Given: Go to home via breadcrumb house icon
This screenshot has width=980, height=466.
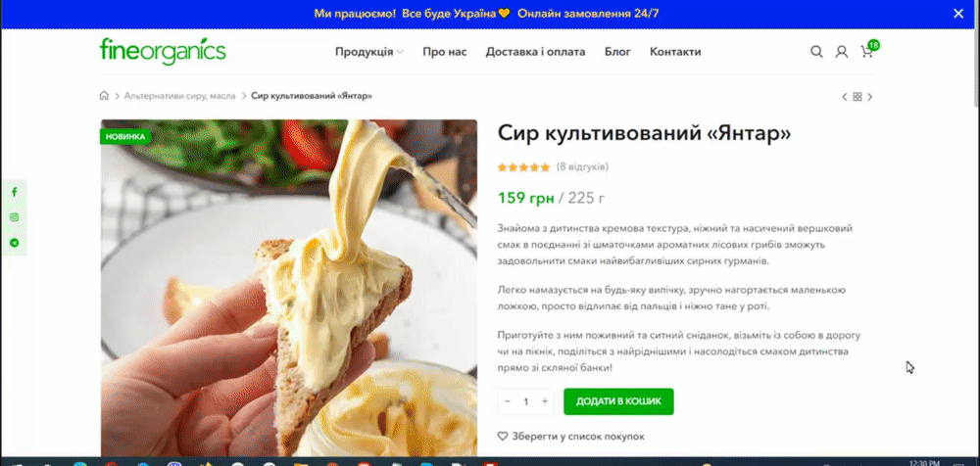Looking at the screenshot, I should 104,96.
